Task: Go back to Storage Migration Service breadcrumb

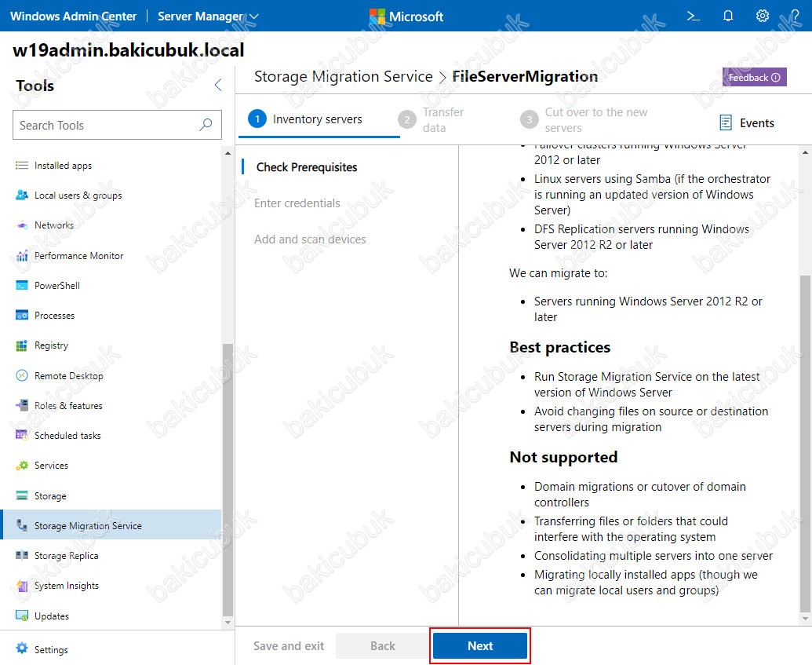Action: pyautogui.click(x=344, y=76)
